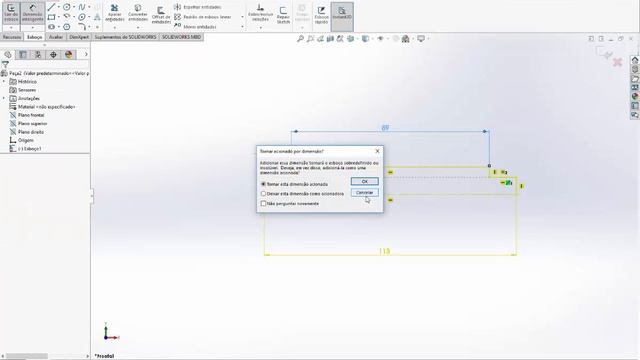Click the Section view icon in view toolbar
This screenshot has height=360, width=640.
tap(330, 39)
